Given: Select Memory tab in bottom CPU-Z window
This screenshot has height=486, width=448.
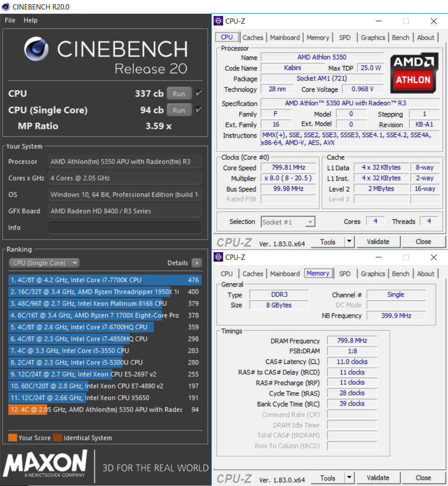Looking at the screenshot, I should pos(318,273).
